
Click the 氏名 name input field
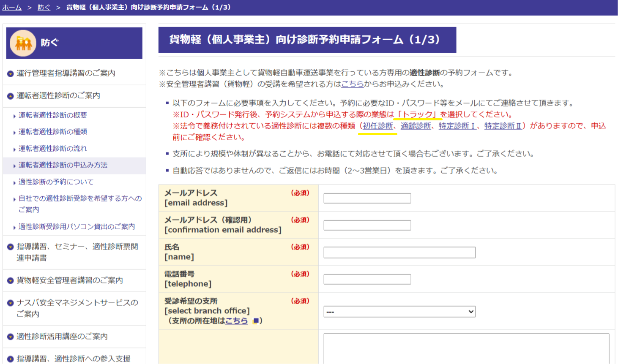click(399, 253)
